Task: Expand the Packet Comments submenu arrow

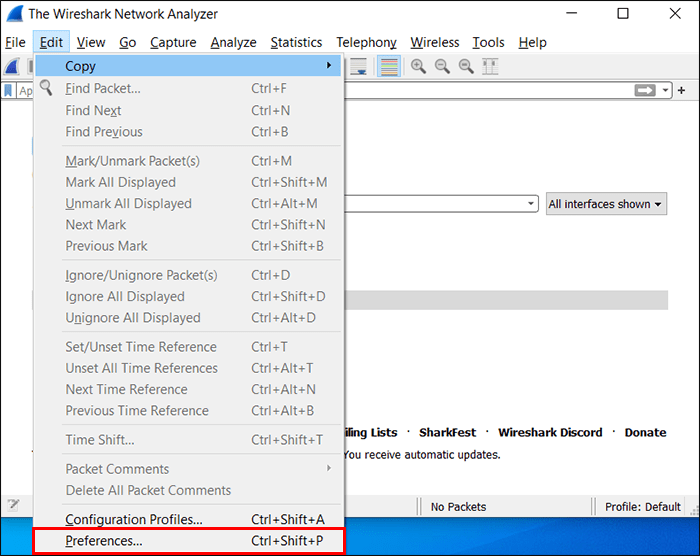Action: 329,468
